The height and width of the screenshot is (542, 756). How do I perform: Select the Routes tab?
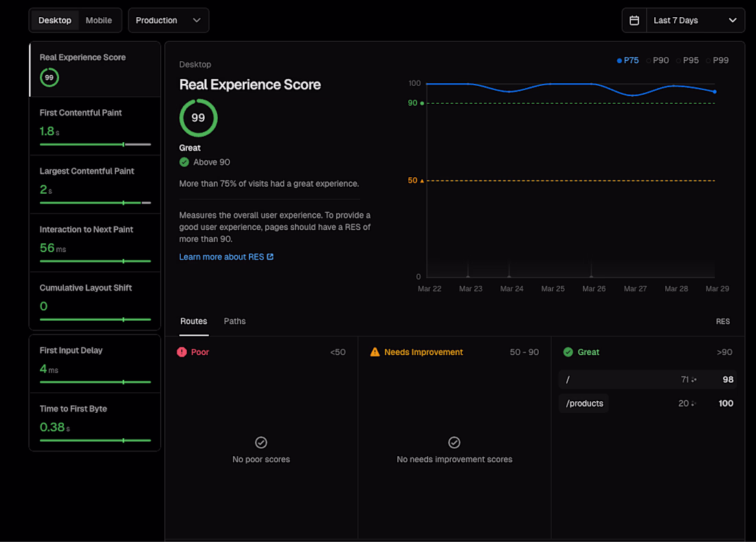194,321
